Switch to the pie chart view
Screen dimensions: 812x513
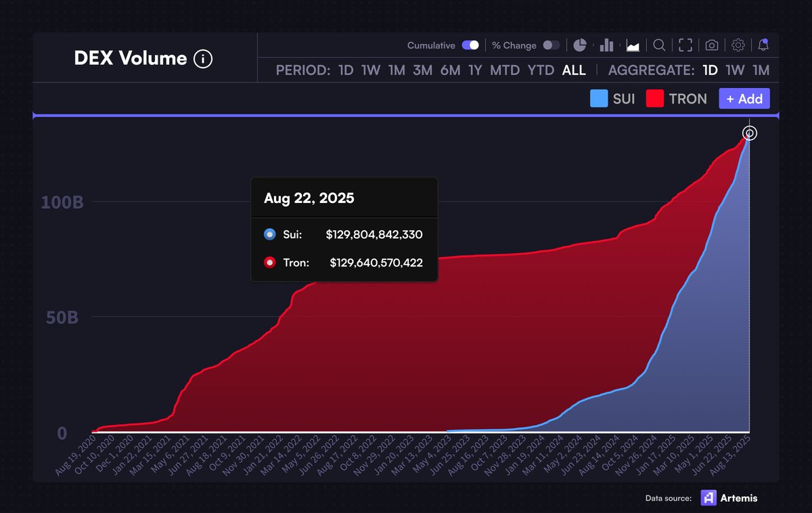tap(580, 45)
